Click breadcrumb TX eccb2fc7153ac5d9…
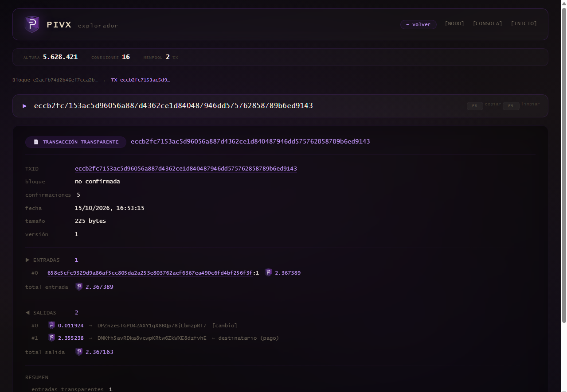The width and height of the screenshot is (567, 392). (x=141, y=80)
